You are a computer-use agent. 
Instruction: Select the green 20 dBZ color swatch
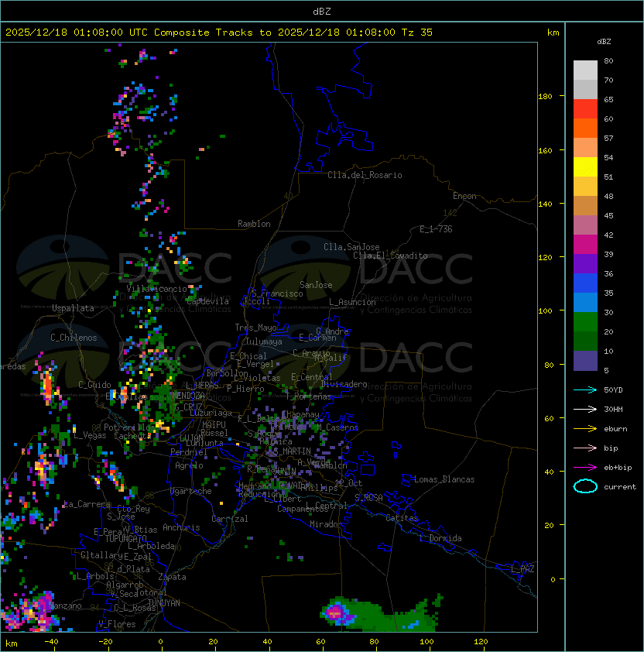pos(585,322)
